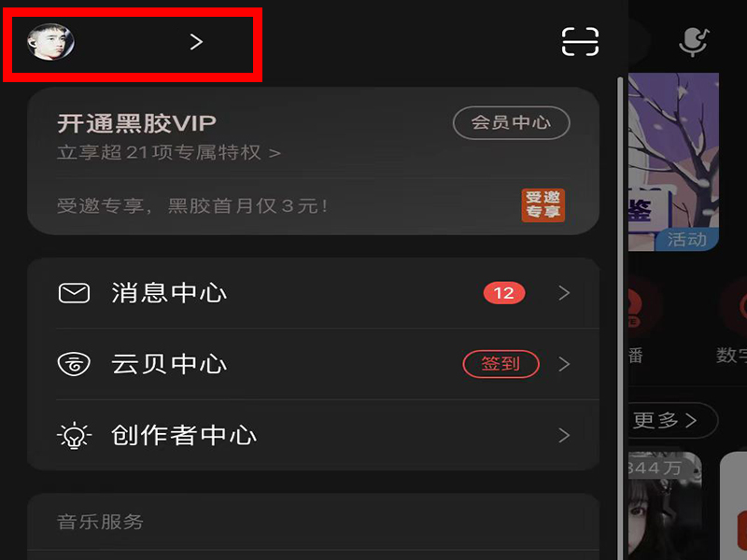
Task: Open the QR code scan icon
Action: pos(580,41)
